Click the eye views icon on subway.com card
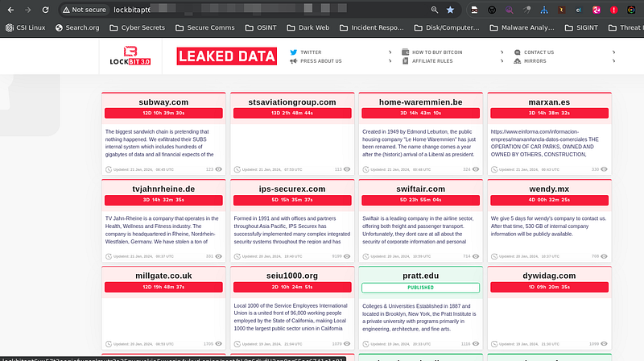 coord(218,169)
